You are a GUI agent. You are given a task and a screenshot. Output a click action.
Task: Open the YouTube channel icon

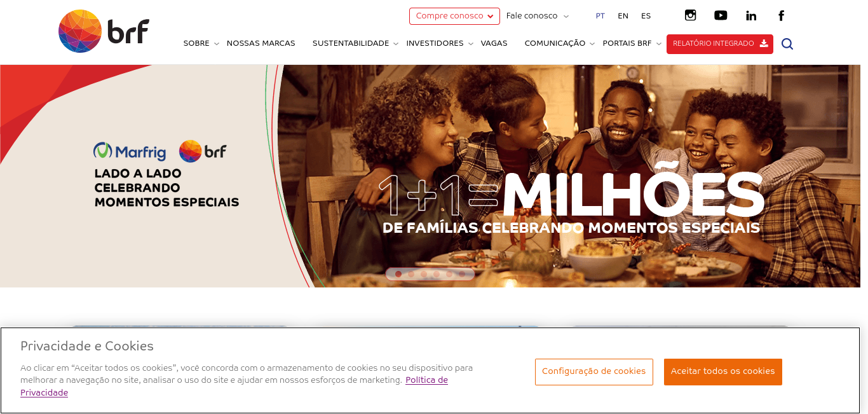pos(721,15)
